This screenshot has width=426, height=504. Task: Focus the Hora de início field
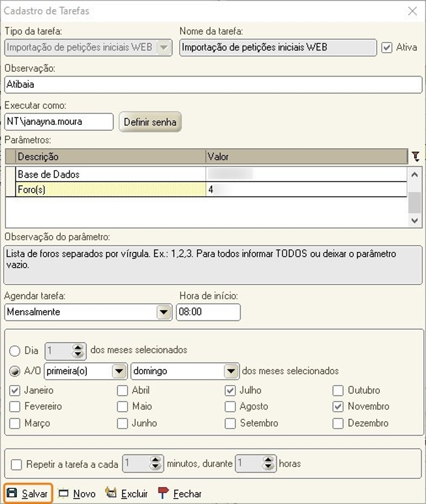pyautogui.click(x=208, y=312)
